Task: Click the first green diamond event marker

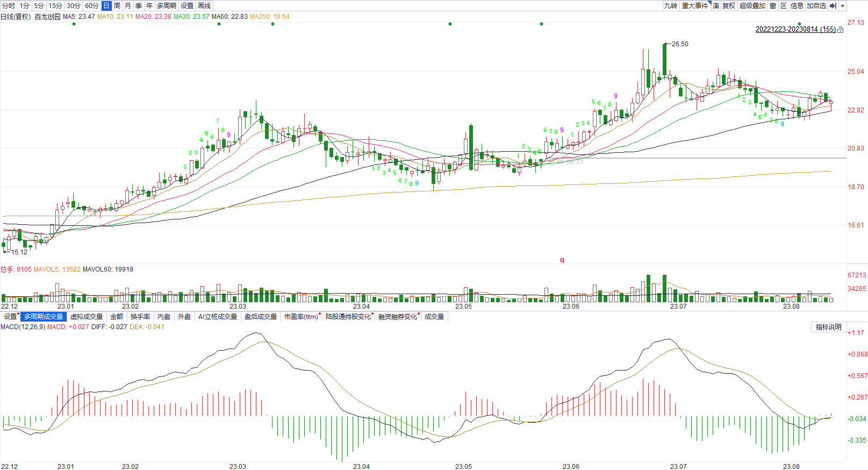Action: coord(74,24)
